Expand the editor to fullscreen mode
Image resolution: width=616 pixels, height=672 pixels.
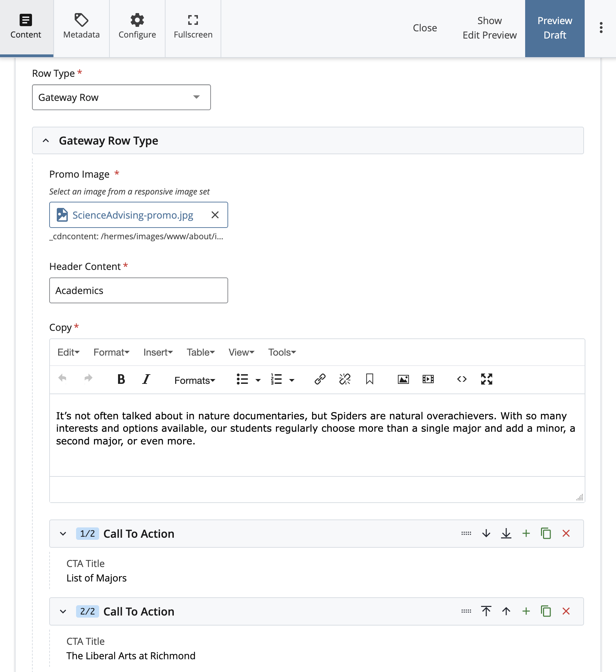click(486, 379)
